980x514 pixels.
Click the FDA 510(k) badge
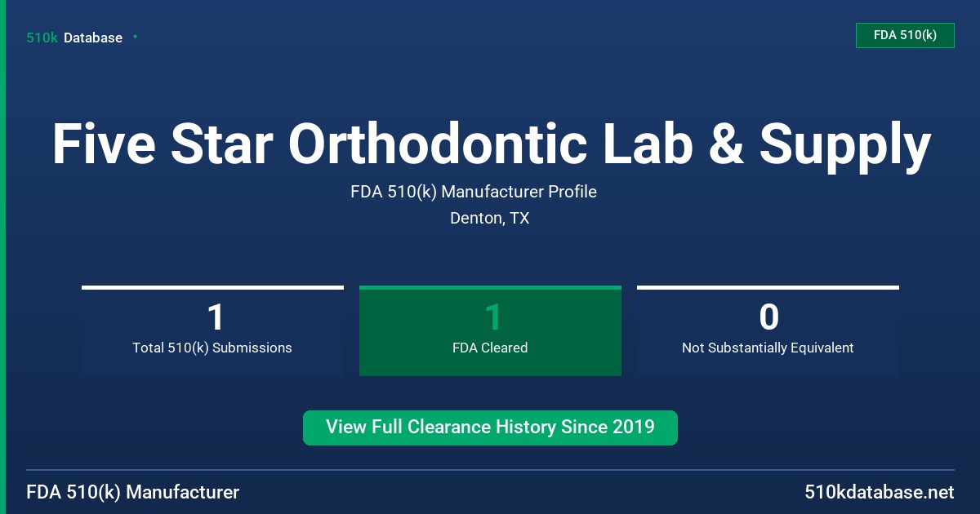[905, 35]
